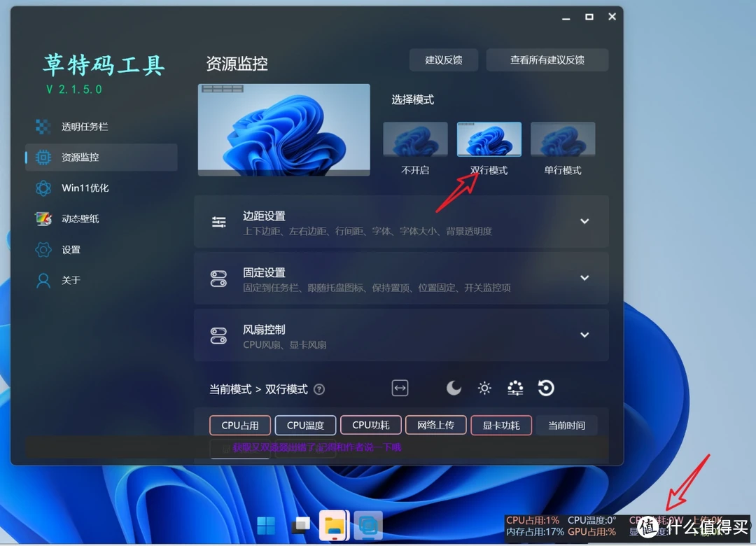Open the help question mark next to 双行模式
Image resolution: width=756 pixels, height=546 pixels.
(x=321, y=389)
